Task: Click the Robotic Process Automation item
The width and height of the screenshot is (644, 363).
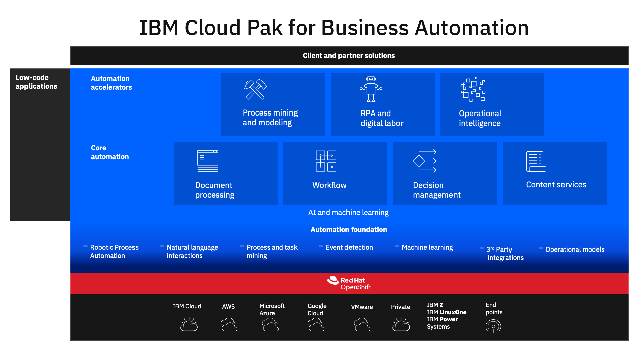Action: [x=111, y=252]
